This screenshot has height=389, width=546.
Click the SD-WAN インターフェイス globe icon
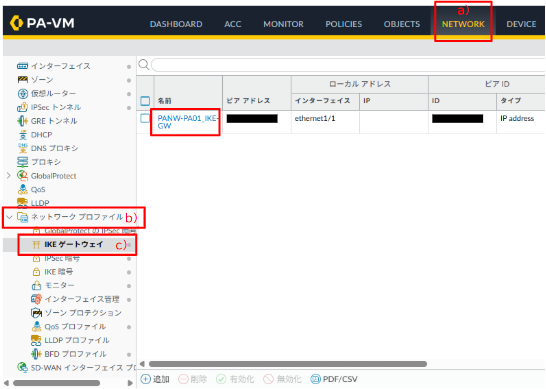tap(23, 367)
